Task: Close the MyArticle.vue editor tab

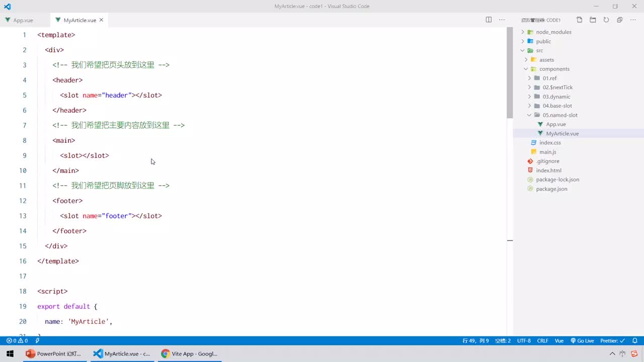Action: pos(101,20)
